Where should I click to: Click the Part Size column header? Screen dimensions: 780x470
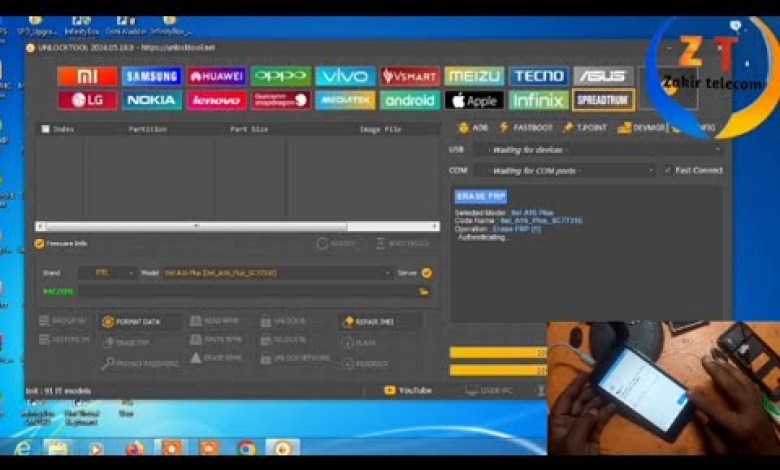point(249,129)
